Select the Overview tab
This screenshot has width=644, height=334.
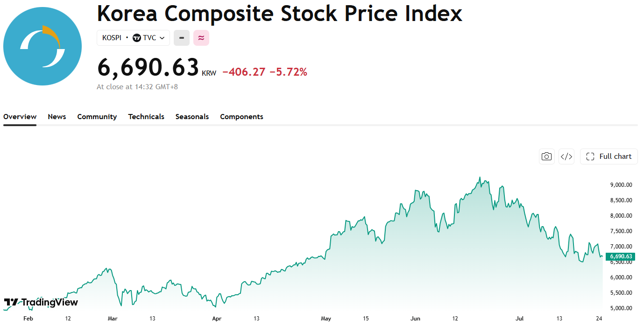point(20,117)
